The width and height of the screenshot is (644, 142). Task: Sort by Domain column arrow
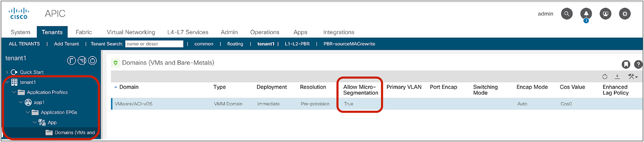point(116,87)
